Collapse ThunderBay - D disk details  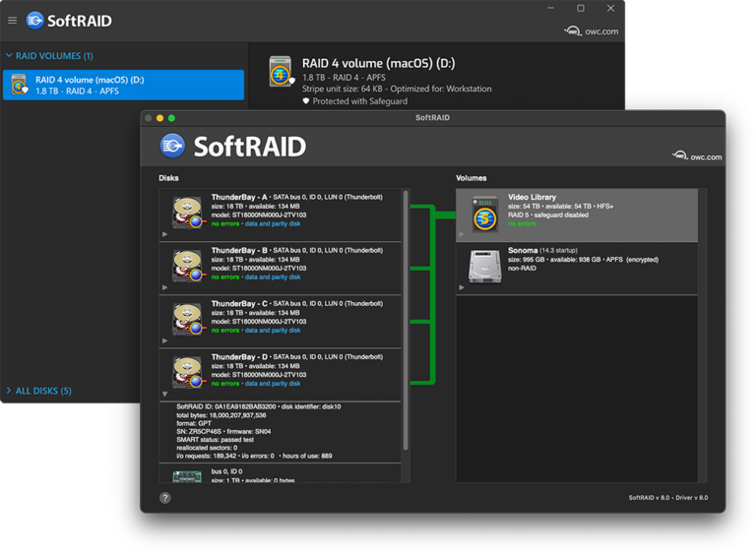click(165, 394)
